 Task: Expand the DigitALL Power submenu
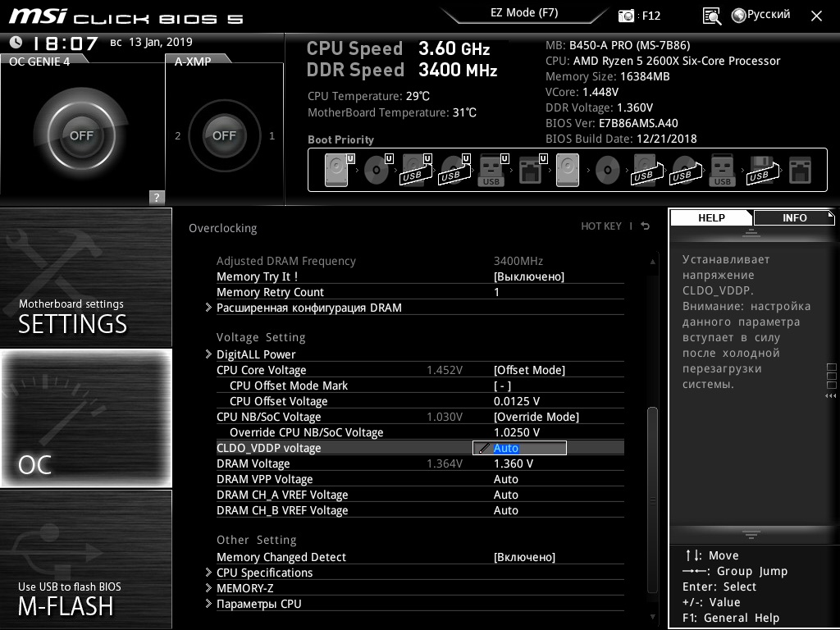click(256, 354)
